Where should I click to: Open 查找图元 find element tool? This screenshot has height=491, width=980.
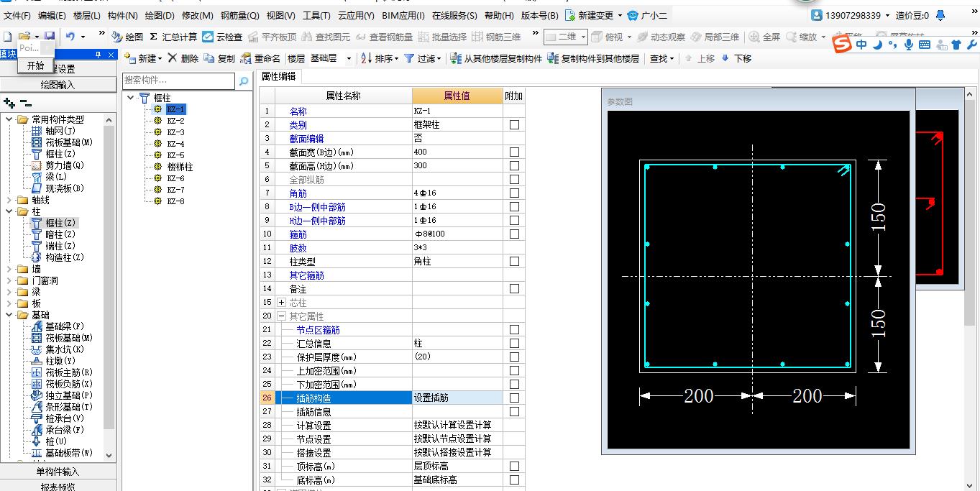(x=326, y=37)
